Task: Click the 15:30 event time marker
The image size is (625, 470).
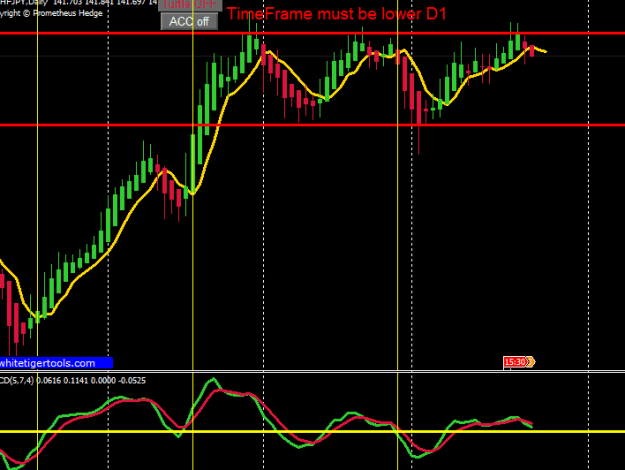Action: (x=515, y=362)
